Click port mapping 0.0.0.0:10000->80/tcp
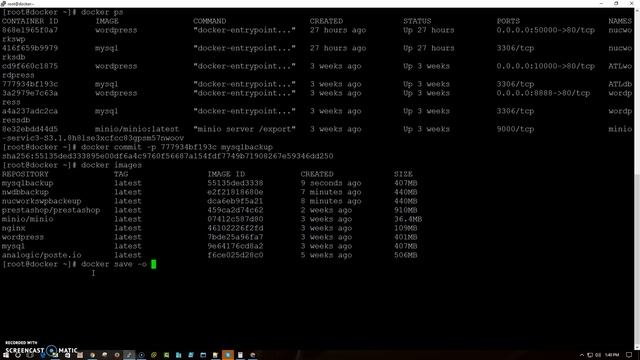 545,66
